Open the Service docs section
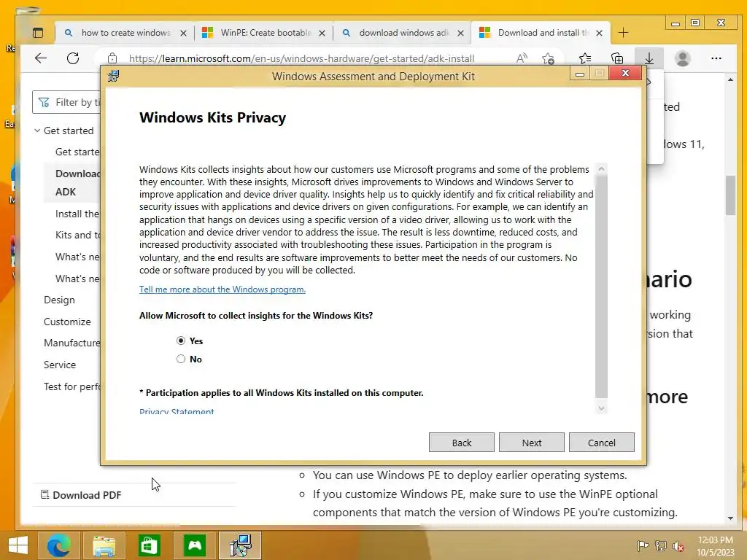This screenshot has width=747, height=560. tap(60, 365)
